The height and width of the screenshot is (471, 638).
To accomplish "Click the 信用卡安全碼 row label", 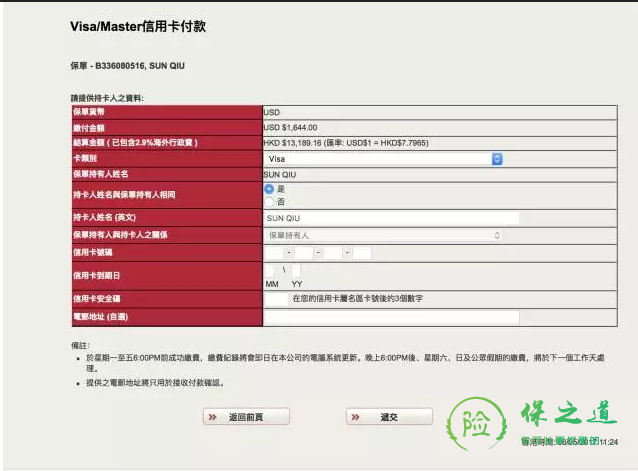I will tap(97, 299).
